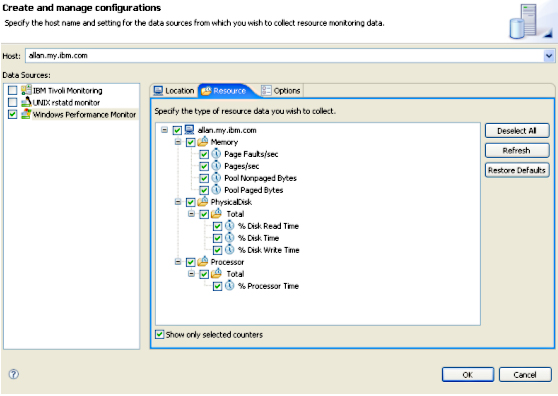Open the Options tab
The height and width of the screenshot is (396, 558).
(281, 91)
